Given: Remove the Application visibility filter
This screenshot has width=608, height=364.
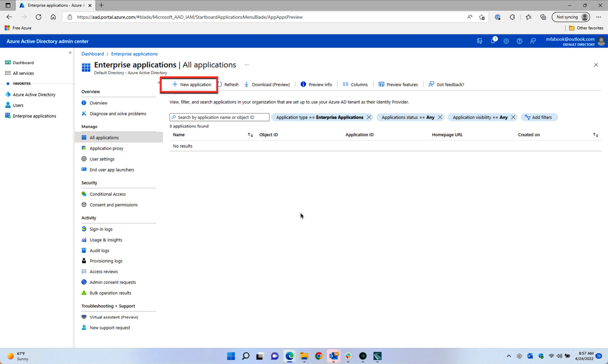Looking at the screenshot, I should pos(513,117).
